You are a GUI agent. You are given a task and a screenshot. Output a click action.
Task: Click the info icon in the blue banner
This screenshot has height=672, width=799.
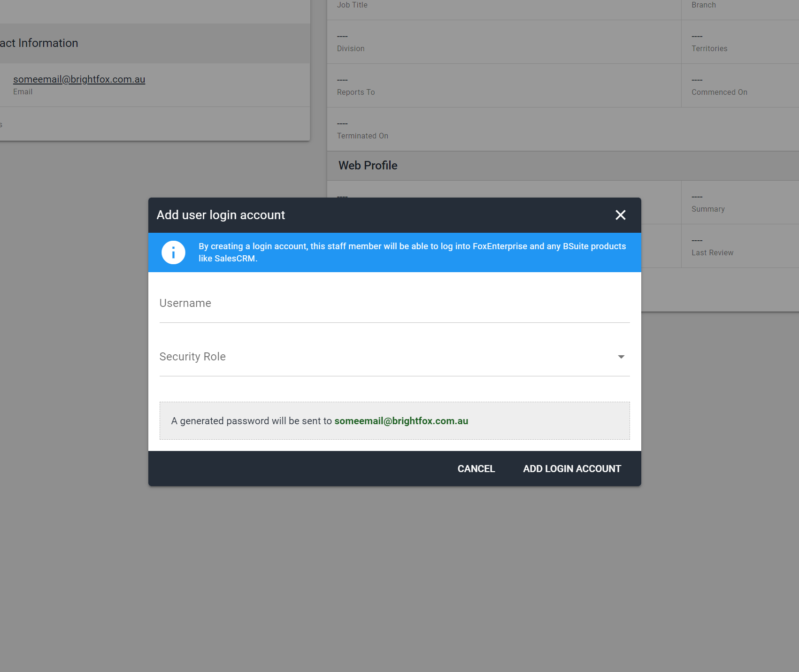(173, 252)
